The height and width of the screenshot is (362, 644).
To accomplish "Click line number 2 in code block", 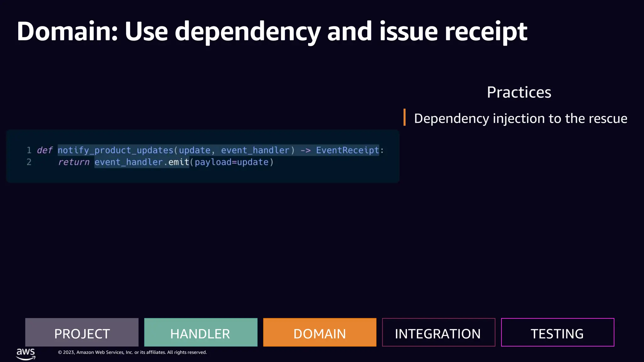I will pos(29,162).
